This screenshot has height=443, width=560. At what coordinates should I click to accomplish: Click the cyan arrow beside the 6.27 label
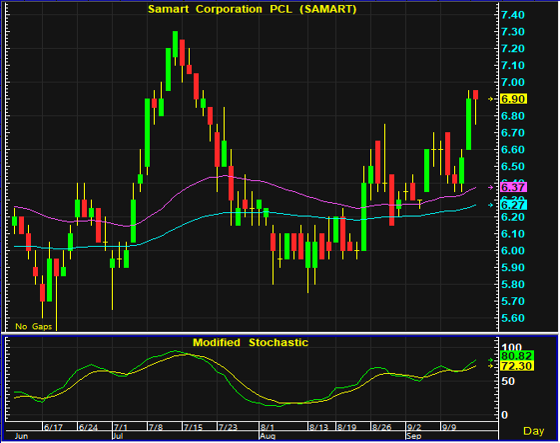491,205
